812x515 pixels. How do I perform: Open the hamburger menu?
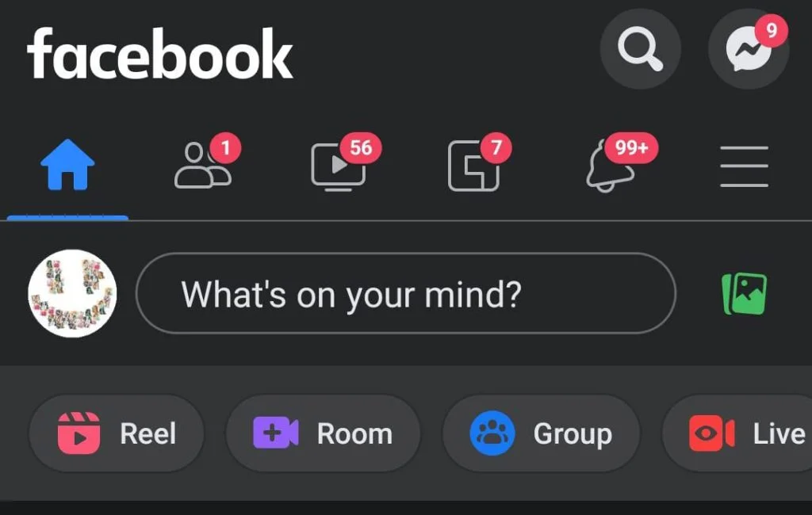coord(744,166)
